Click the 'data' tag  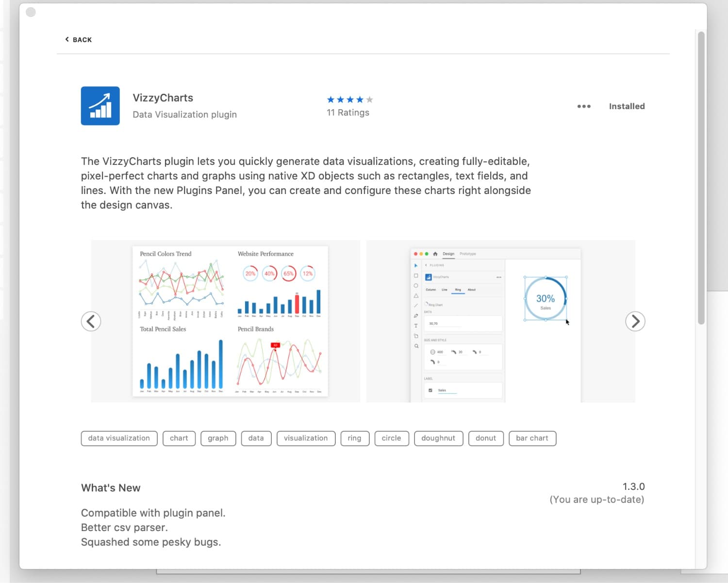[256, 438]
